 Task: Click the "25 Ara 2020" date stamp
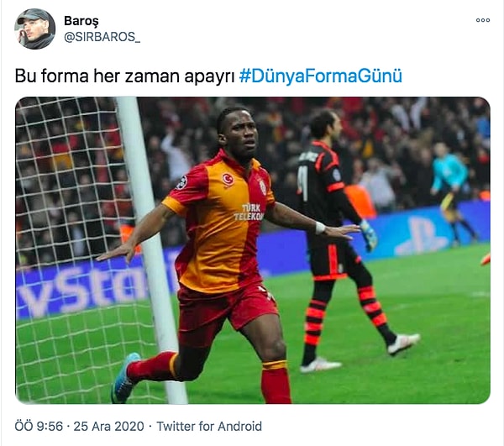point(108,427)
